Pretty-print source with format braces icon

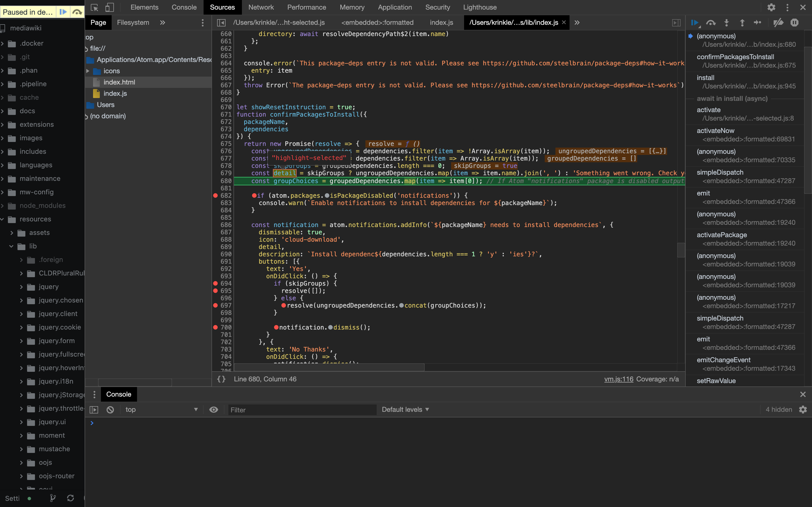pos(221,379)
